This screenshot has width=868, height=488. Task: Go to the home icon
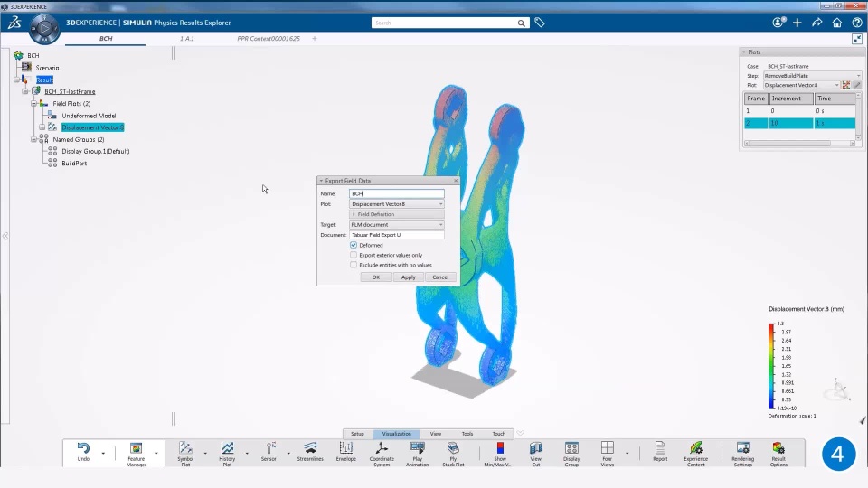[837, 23]
